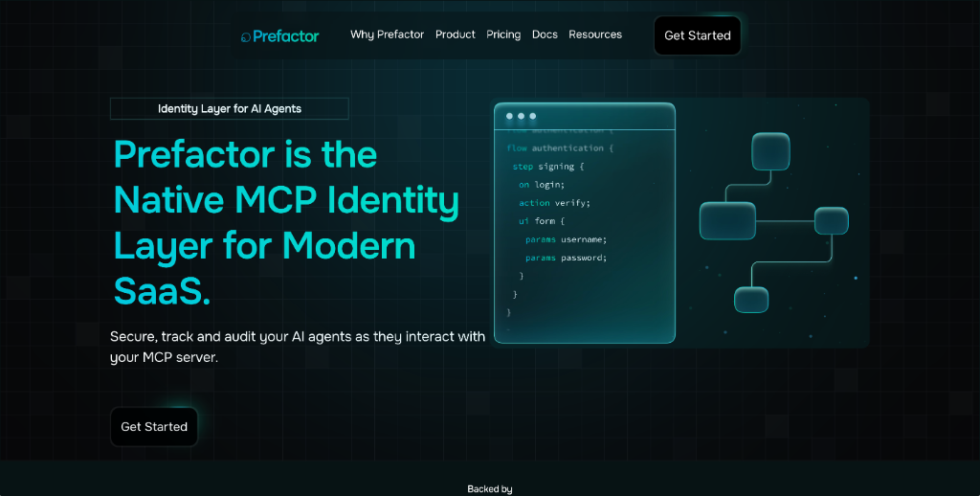980x496 pixels.
Task: Click the code editor illustration window
Action: [x=585, y=223]
